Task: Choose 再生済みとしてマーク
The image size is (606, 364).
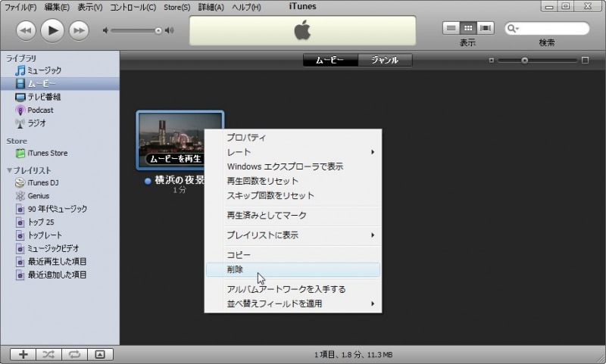Action: (293, 215)
